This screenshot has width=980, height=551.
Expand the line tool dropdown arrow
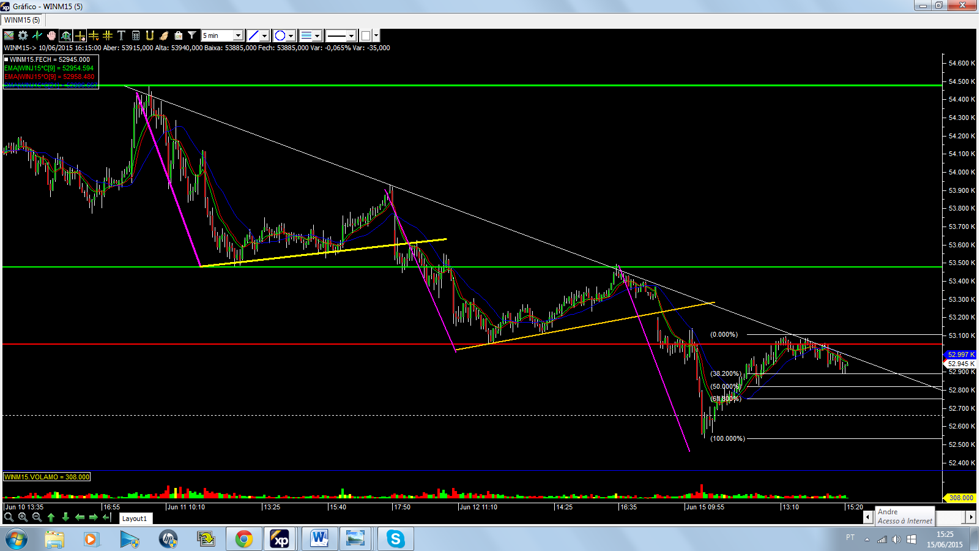pos(265,36)
